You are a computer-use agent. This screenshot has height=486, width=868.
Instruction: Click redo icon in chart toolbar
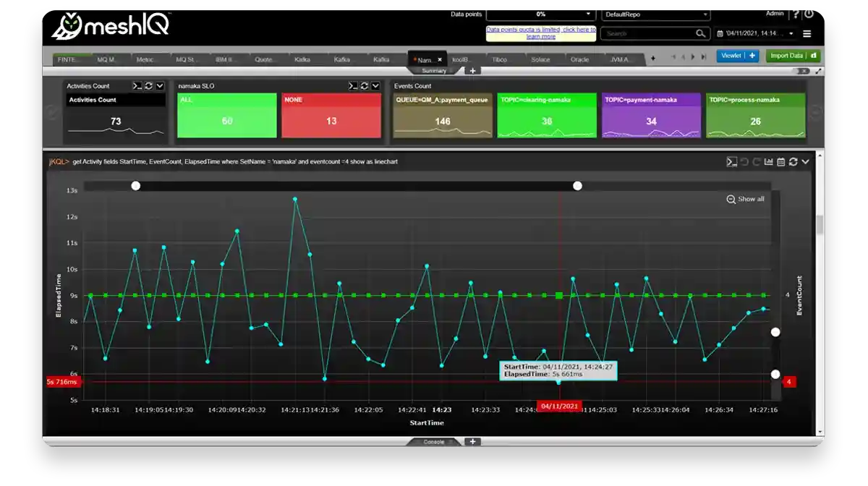[756, 162]
